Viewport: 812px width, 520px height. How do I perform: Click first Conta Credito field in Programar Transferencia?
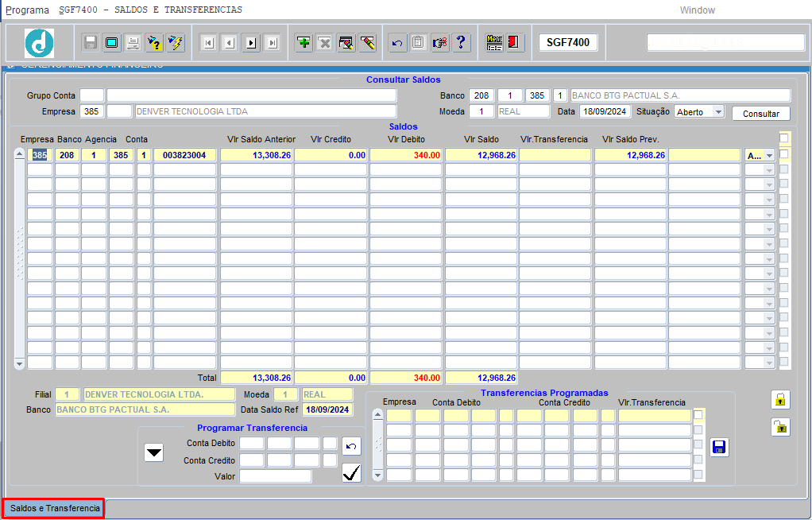coord(252,460)
